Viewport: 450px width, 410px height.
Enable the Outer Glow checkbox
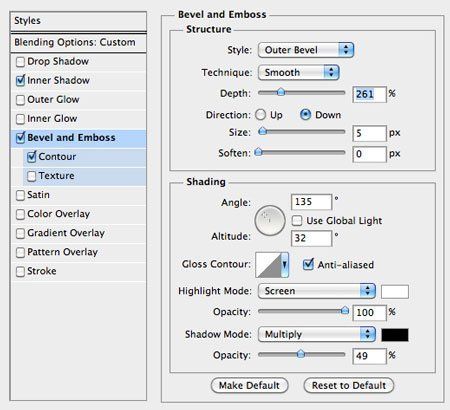click(x=20, y=100)
